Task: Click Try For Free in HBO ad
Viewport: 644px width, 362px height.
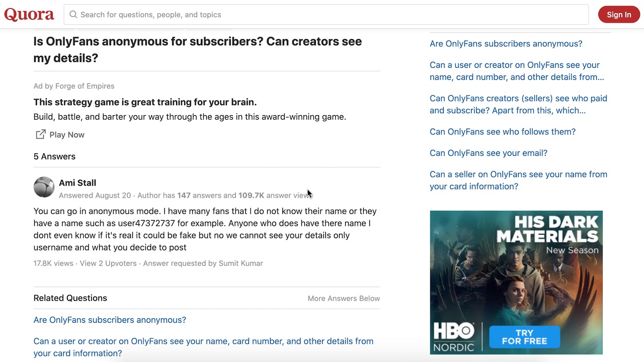Action: [x=524, y=337]
